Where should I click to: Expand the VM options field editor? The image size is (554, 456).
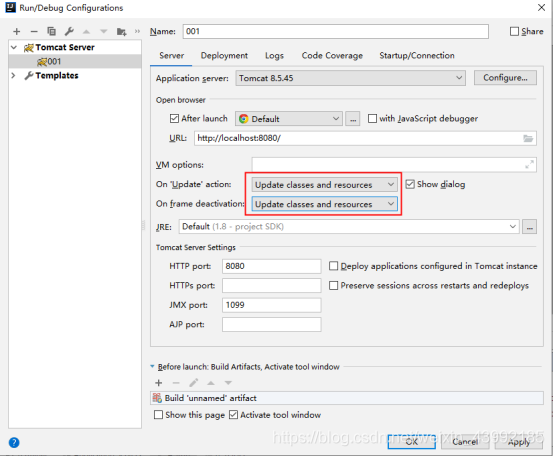click(x=529, y=164)
